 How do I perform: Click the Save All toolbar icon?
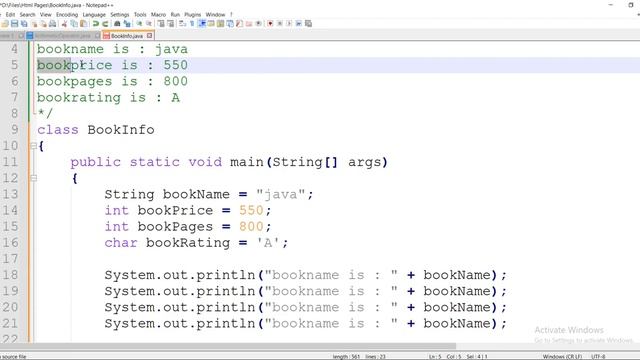click(24, 24)
